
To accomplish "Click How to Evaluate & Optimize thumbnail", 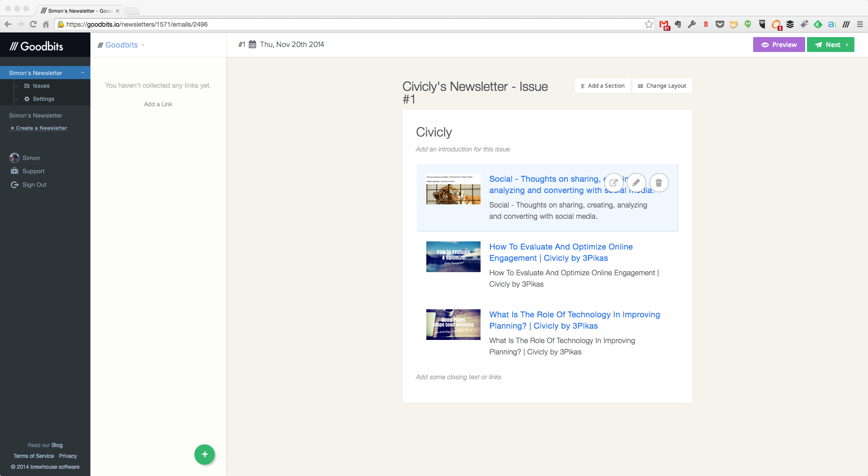I will click(x=453, y=257).
